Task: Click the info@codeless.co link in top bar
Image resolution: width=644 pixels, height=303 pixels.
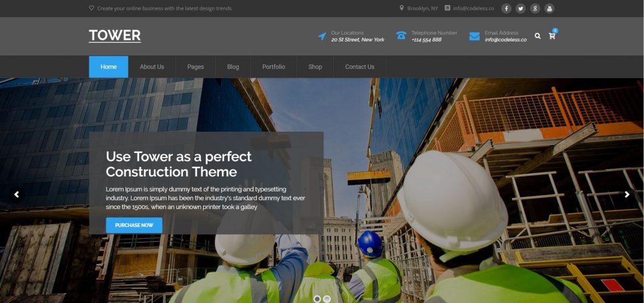Action: click(x=474, y=8)
